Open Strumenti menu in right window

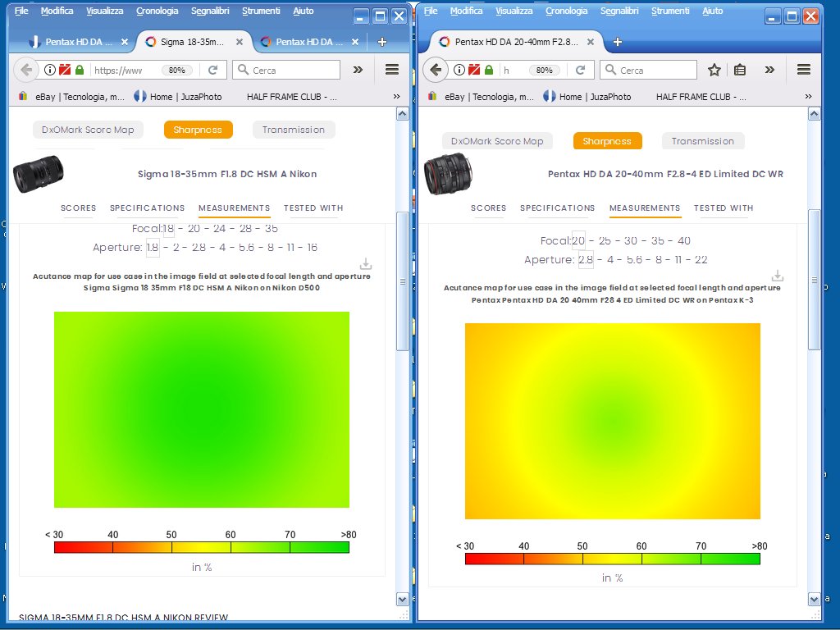tap(670, 11)
